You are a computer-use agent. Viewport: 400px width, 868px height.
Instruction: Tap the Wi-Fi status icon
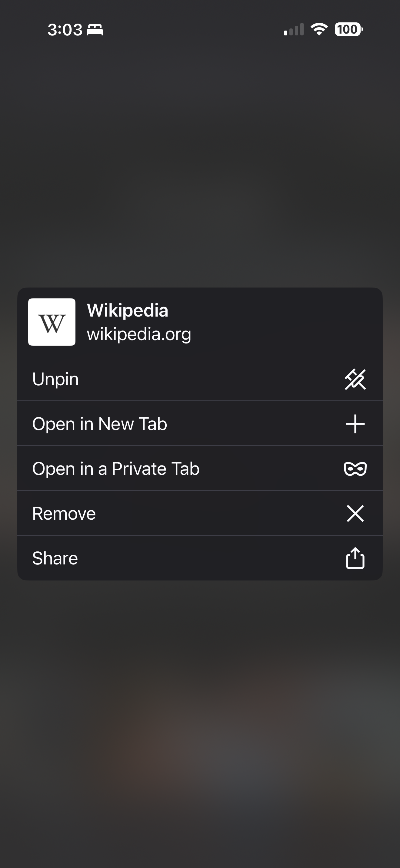319,29
